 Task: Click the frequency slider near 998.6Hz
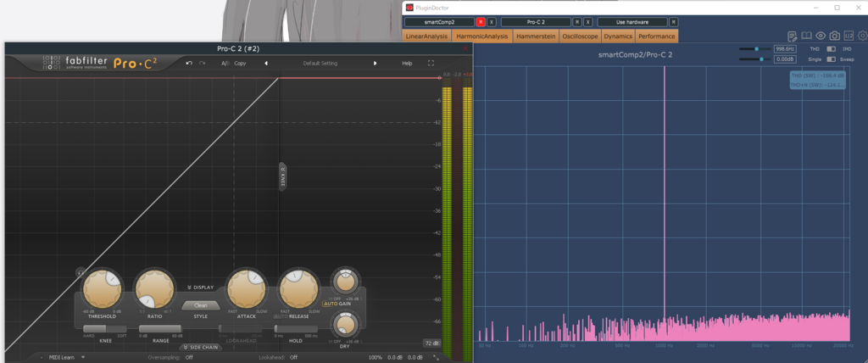tap(754, 49)
